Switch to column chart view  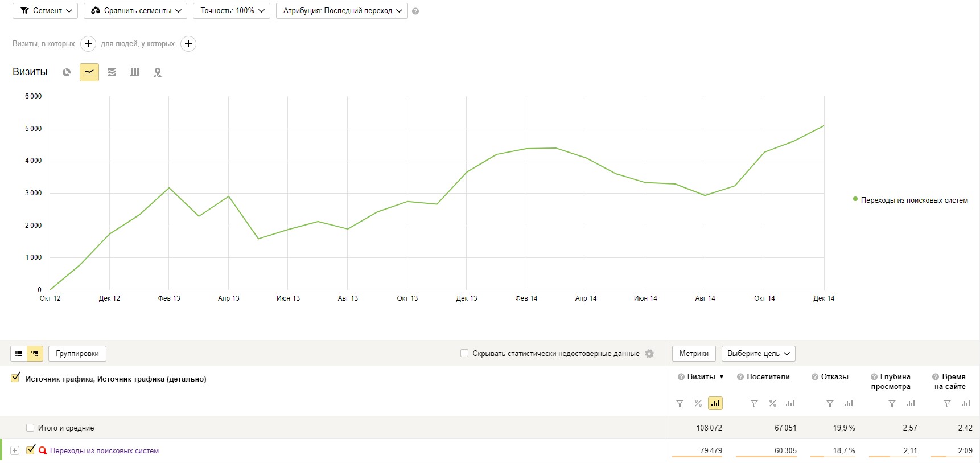pos(135,72)
